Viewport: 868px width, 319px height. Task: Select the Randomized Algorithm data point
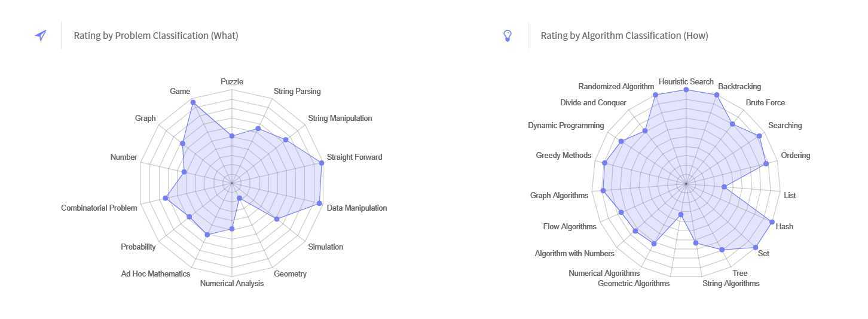click(655, 95)
